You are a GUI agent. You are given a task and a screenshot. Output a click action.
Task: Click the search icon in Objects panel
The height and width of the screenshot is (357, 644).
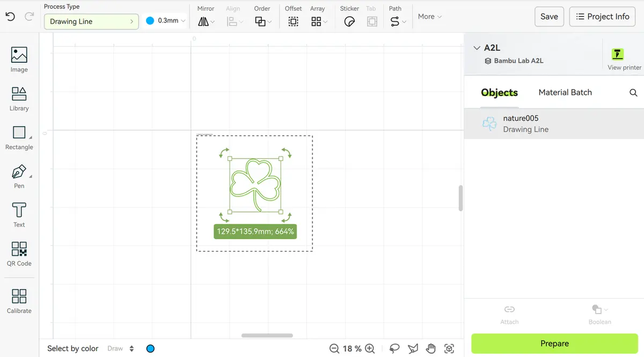(x=633, y=93)
